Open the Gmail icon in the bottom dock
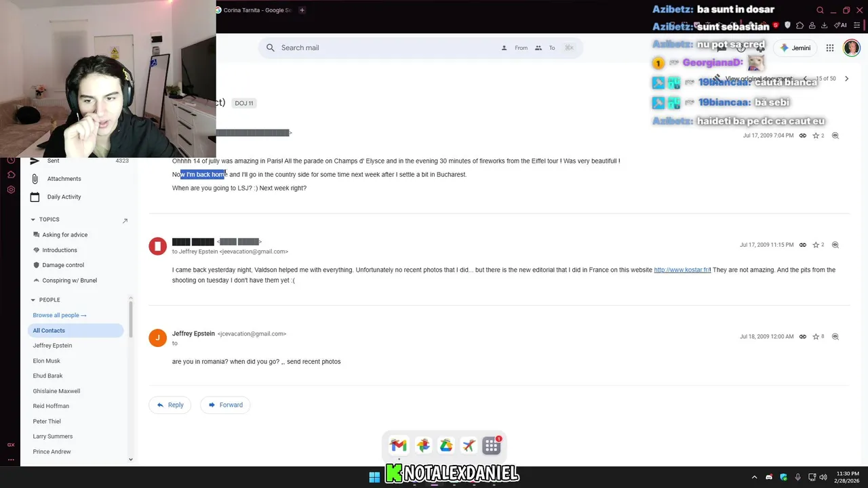 click(398, 445)
